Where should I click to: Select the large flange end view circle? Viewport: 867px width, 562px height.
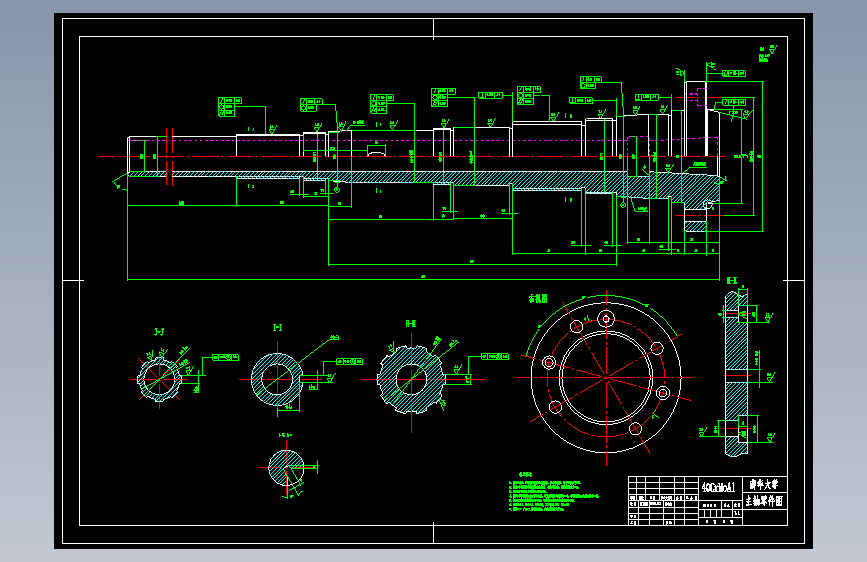click(606, 377)
